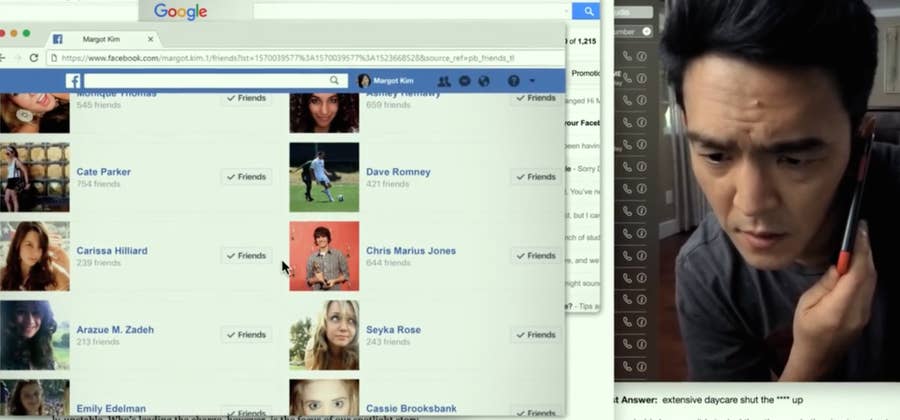Open the notifications globe icon
Viewport: 900px width, 420px height.
point(484,81)
